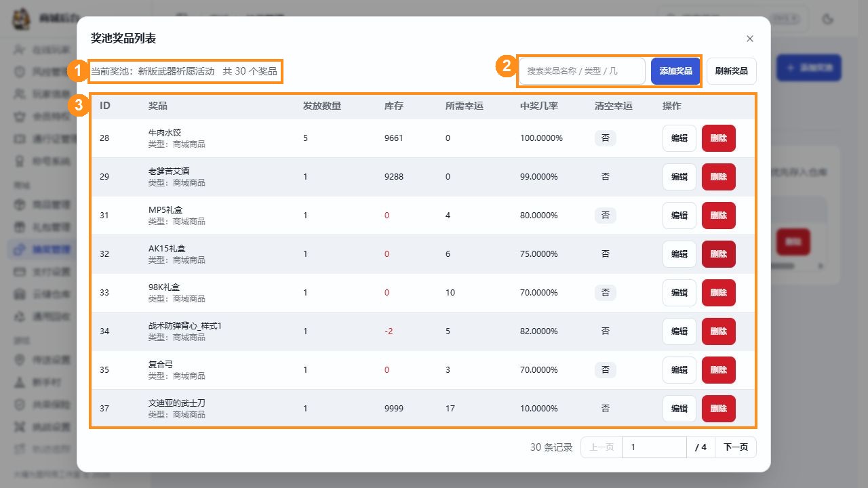Delete the 复合弓 prize row
Viewport: 868px width, 488px height.
click(719, 370)
